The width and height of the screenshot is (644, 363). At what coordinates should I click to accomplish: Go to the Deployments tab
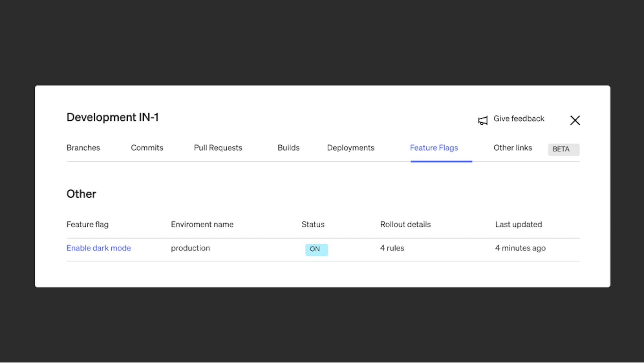351,148
